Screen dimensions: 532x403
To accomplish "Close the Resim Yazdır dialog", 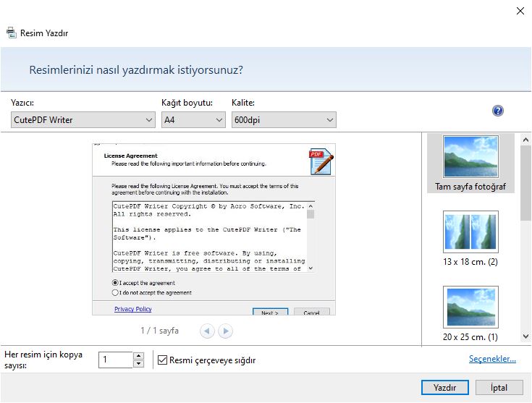I will (520, 11).
